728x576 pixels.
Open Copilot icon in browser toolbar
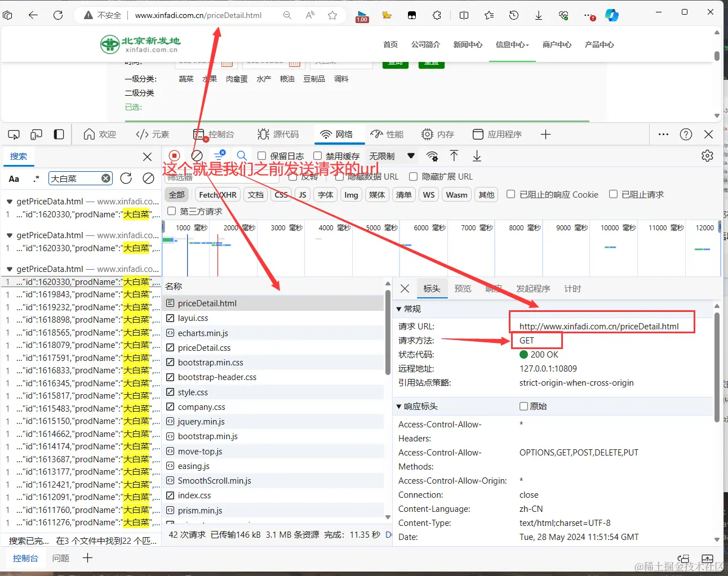click(612, 15)
